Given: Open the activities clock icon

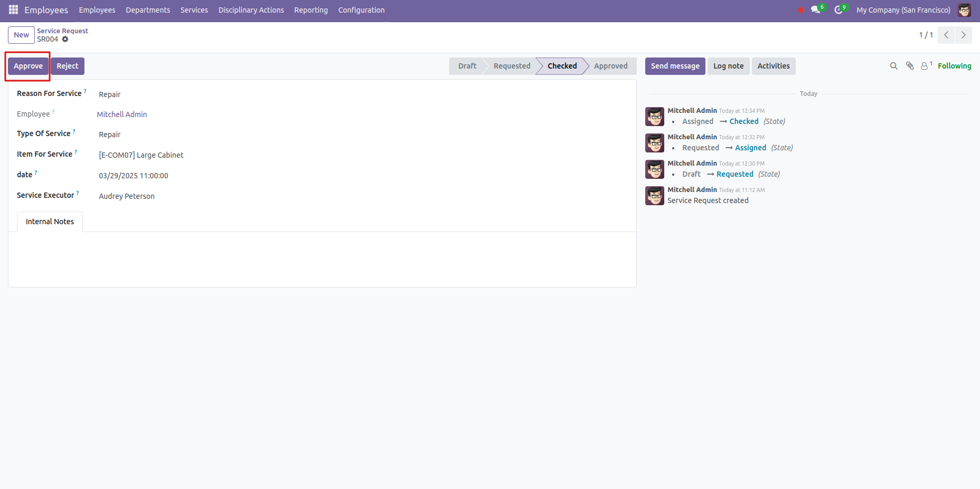Looking at the screenshot, I should (838, 10).
